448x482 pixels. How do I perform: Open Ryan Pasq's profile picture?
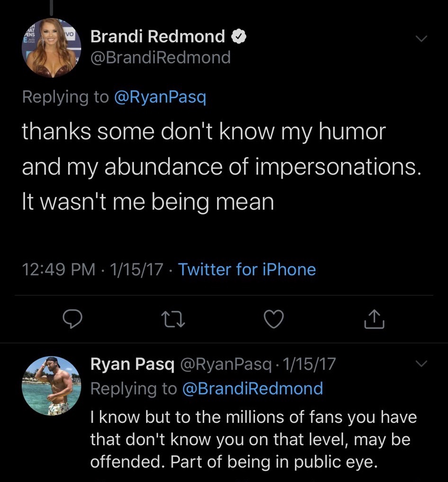pyautogui.click(x=52, y=386)
